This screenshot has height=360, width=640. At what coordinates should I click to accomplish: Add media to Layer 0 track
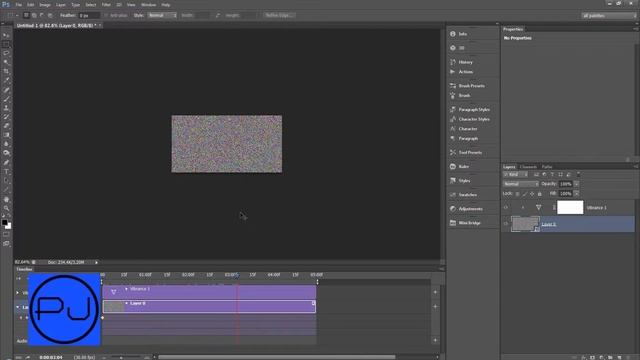[x=435, y=307]
